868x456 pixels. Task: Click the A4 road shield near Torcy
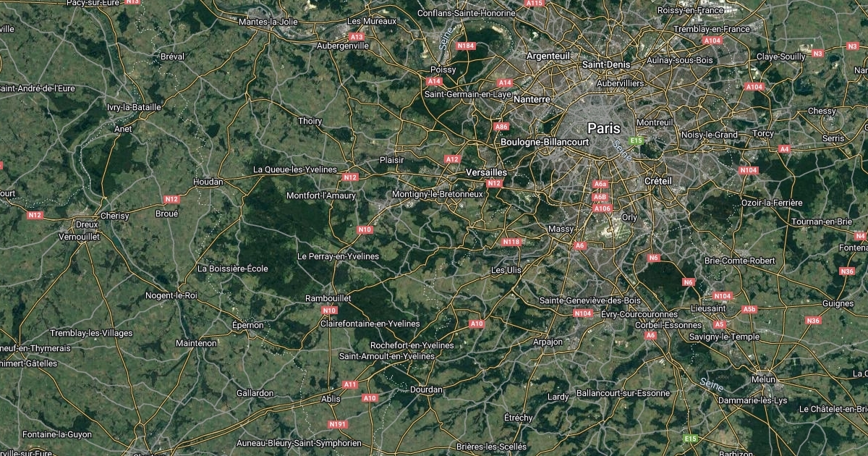[784, 149]
